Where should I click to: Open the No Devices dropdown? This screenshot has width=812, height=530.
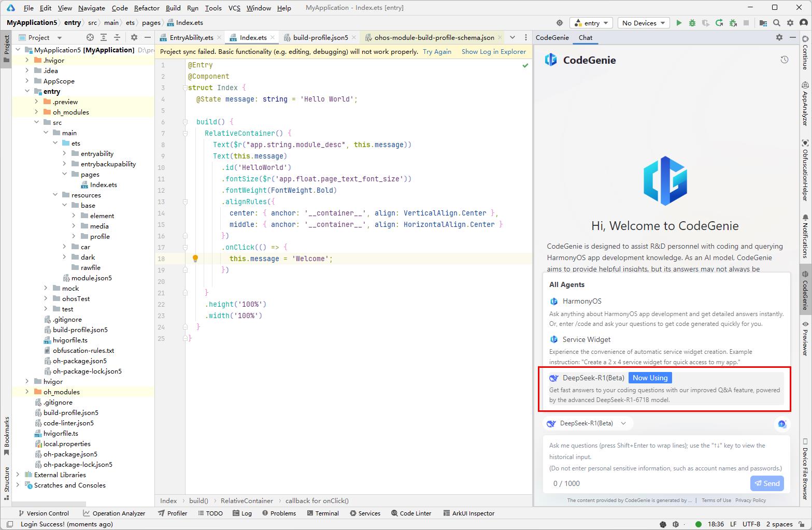pyautogui.click(x=643, y=23)
